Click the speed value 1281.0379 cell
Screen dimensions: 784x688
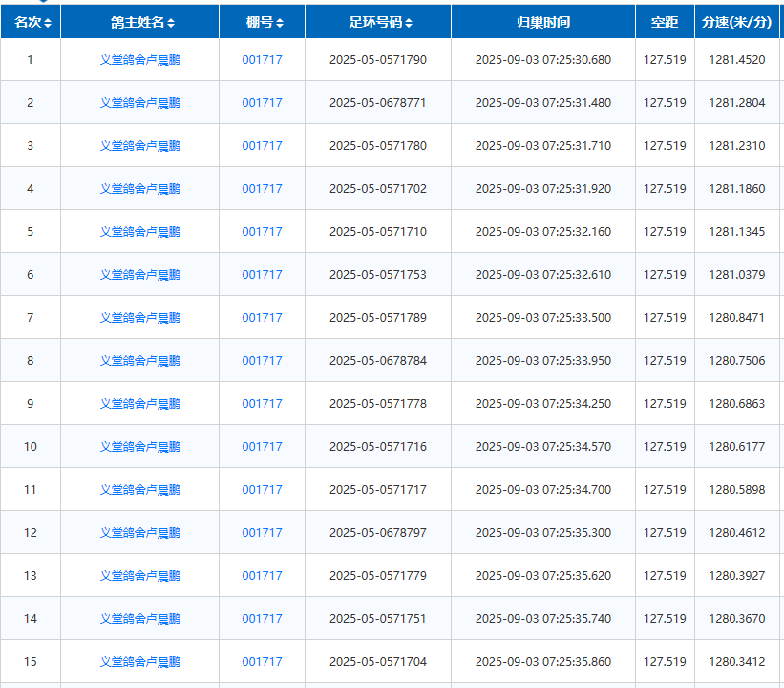tap(736, 275)
